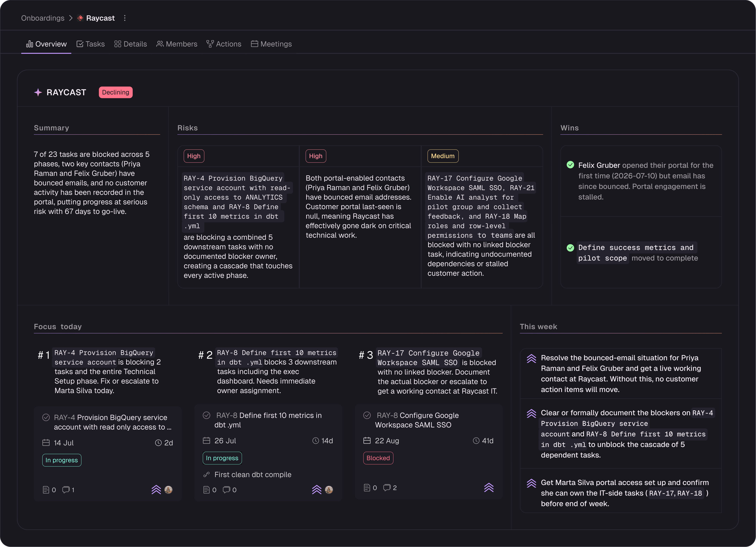Click In progress badge on RAY-4 card
The image size is (756, 547).
(x=62, y=460)
